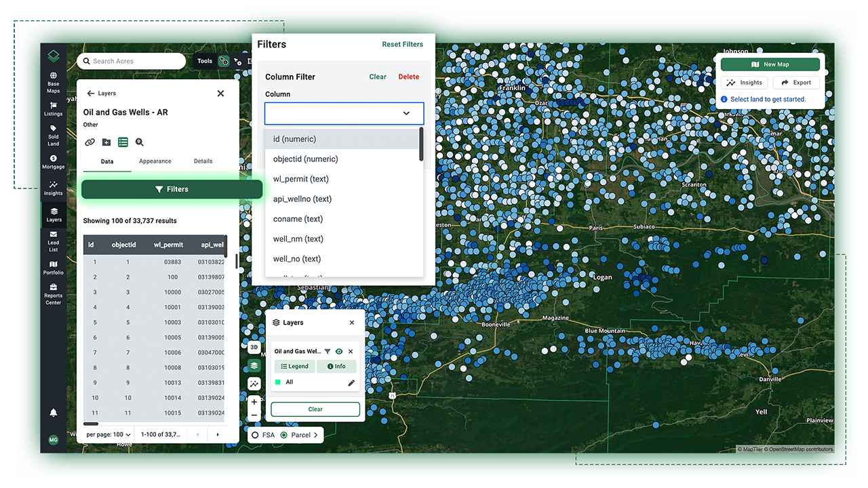Open the Mortgage sidebar section
This screenshot has width=868, height=488.
(54, 162)
